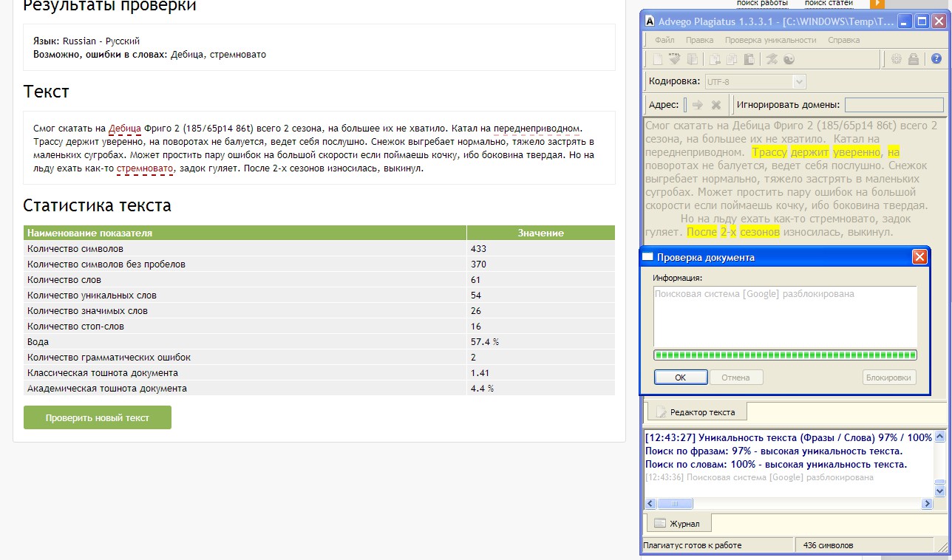Click the Advego Plagiatus title bar app icon
952x560 pixels.
[651, 21]
